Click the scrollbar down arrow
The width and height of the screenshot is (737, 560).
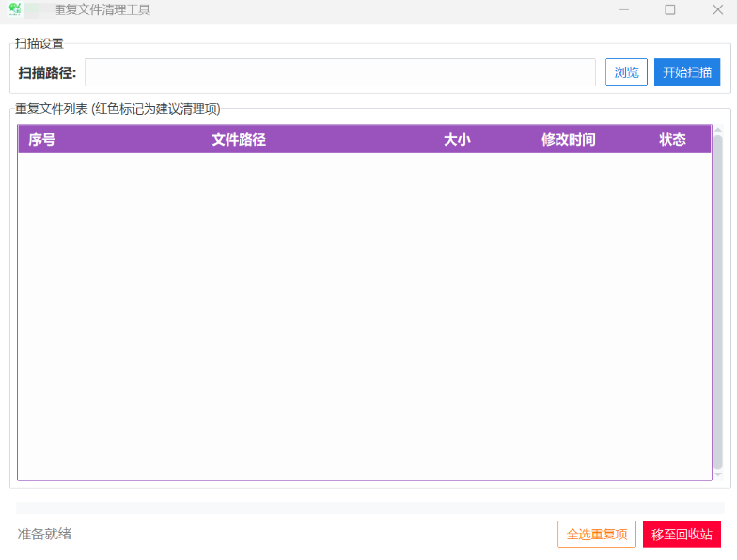[x=718, y=474]
